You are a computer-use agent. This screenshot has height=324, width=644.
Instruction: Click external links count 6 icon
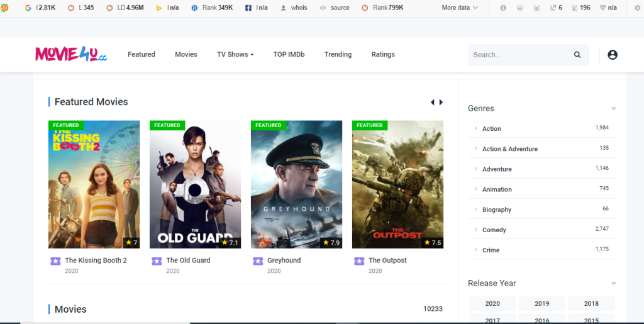(553, 8)
